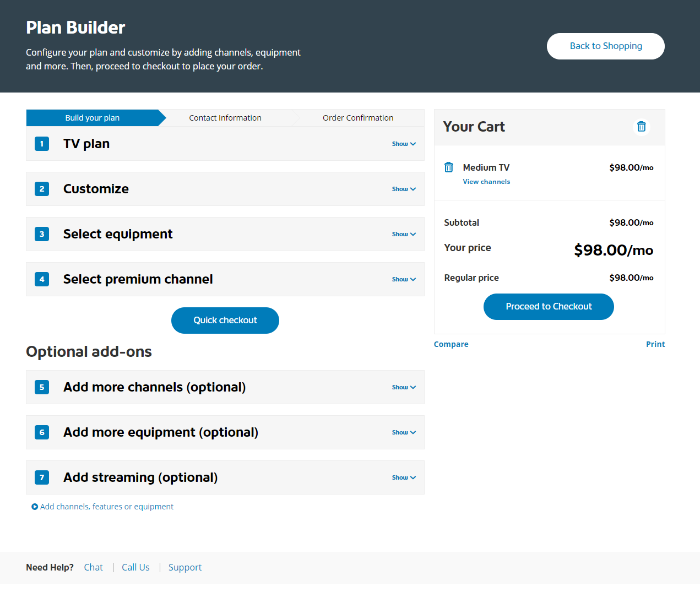Expand the Select equipment section
This screenshot has width=700, height=592.
(x=403, y=234)
